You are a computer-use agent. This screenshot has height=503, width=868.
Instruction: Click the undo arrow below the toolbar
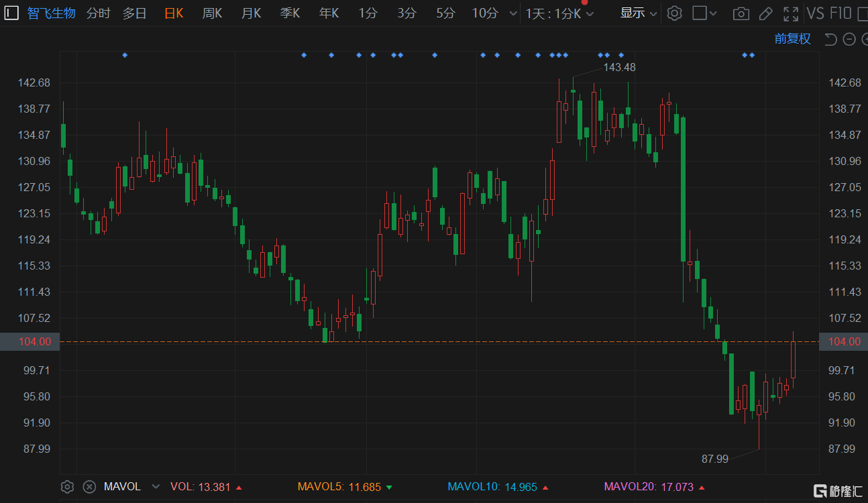click(830, 39)
